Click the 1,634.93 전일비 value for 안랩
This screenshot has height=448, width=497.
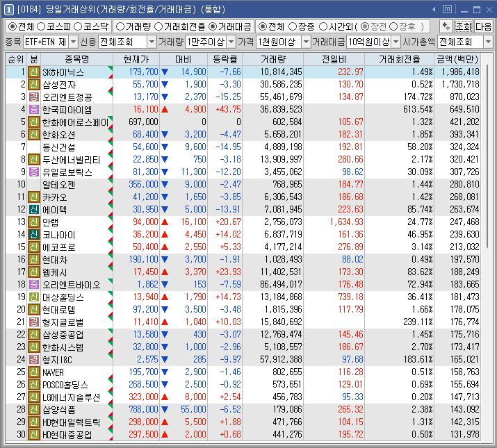tap(346, 222)
